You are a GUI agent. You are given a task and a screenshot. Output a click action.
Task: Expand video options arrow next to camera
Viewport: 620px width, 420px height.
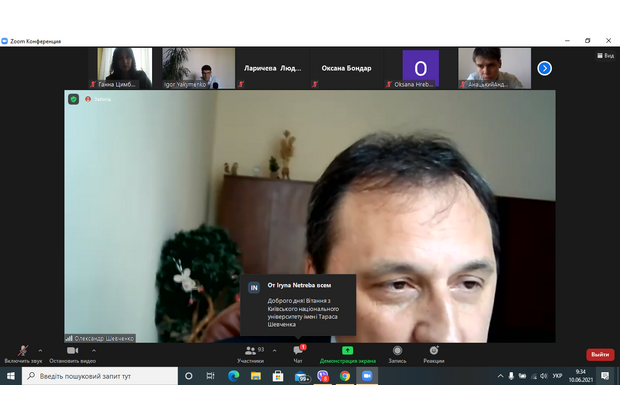pos(94,350)
